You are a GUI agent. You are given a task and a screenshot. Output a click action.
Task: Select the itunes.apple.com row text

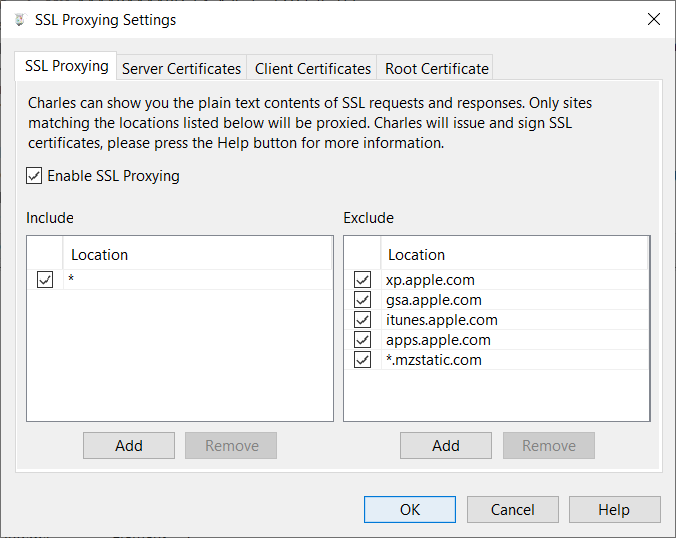click(x=442, y=320)
